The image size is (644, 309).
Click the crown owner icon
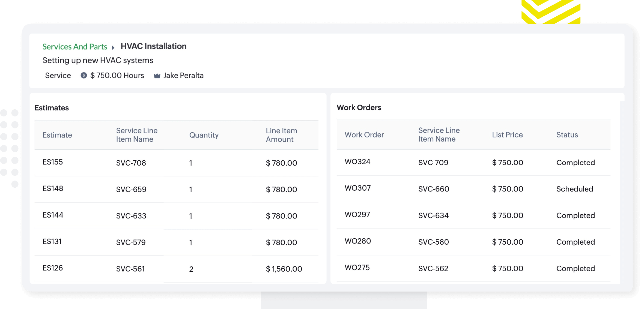point(157,76)
